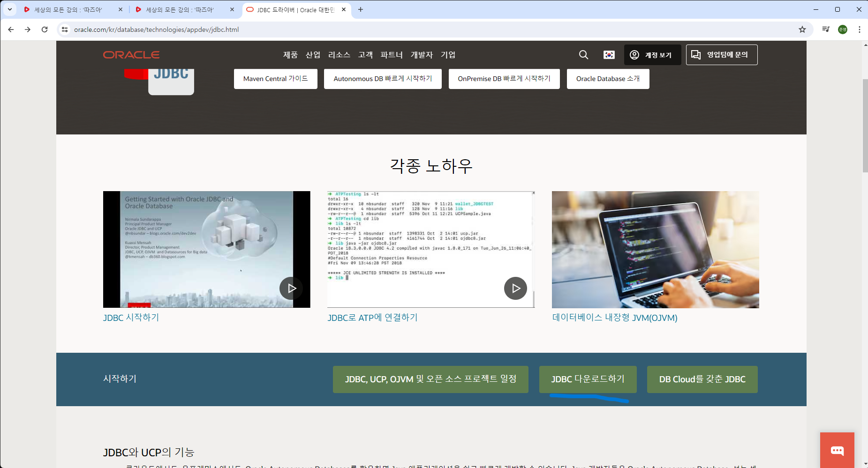This screenshot has height=468, width=868.
Task: Click the laptop coding image thumbnail
Action: pos(655,249)
